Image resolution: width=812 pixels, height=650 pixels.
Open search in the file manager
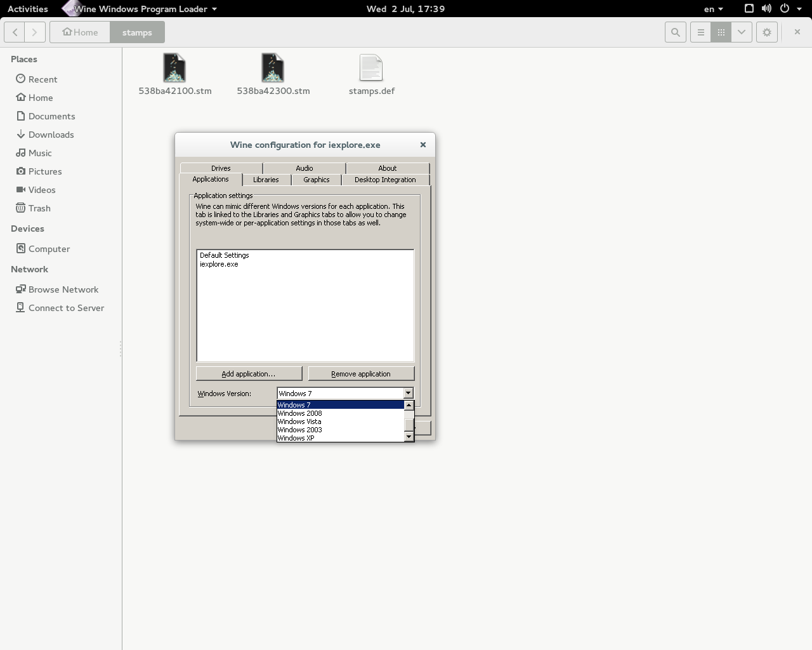[x=676, y=32]
